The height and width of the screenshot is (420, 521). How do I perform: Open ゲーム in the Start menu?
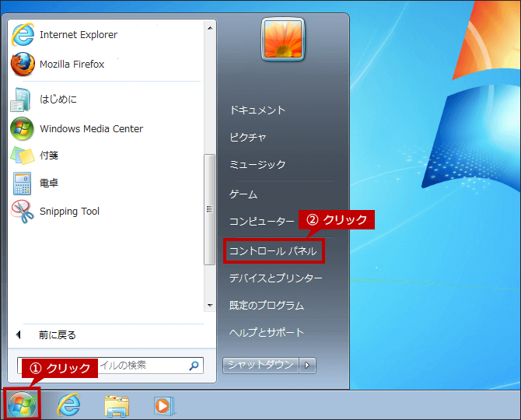tap(243, 194)
